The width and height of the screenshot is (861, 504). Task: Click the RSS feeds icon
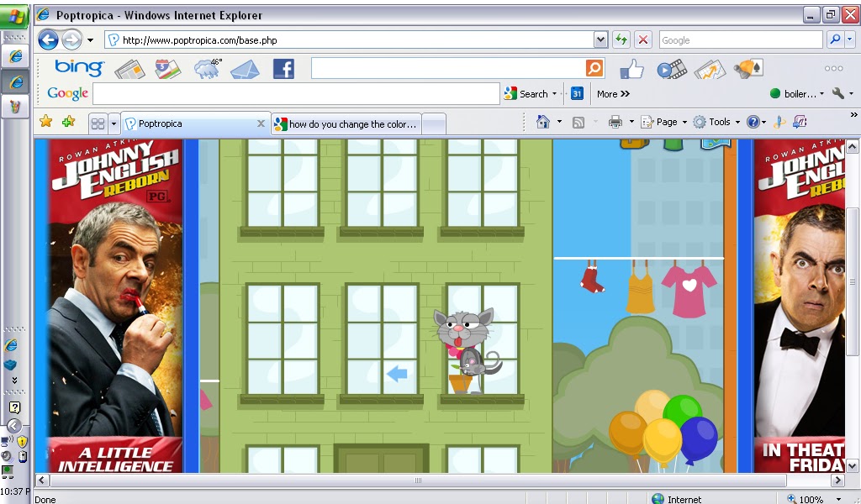[x=578, y=123]
